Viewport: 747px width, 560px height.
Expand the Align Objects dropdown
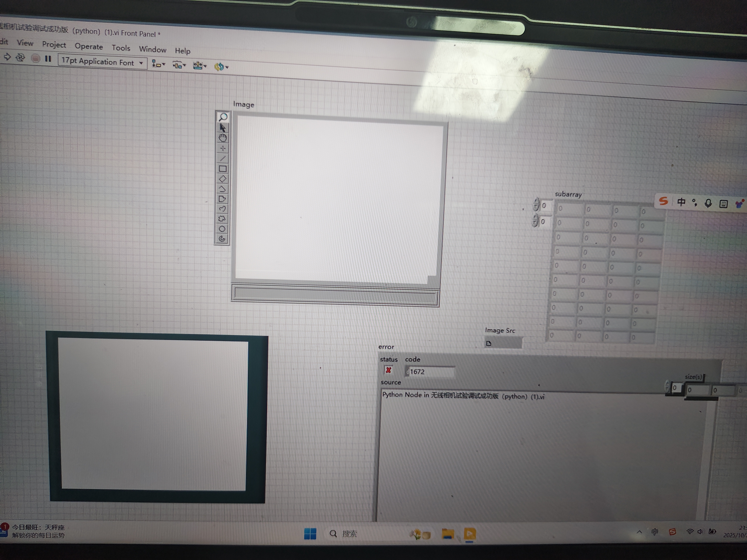(x=158, y=64)
